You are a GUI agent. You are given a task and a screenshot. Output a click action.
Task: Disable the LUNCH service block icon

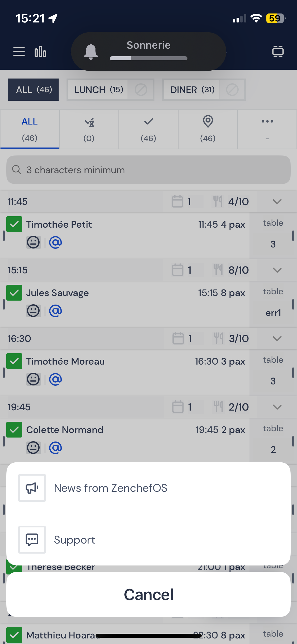pos(141,90)
